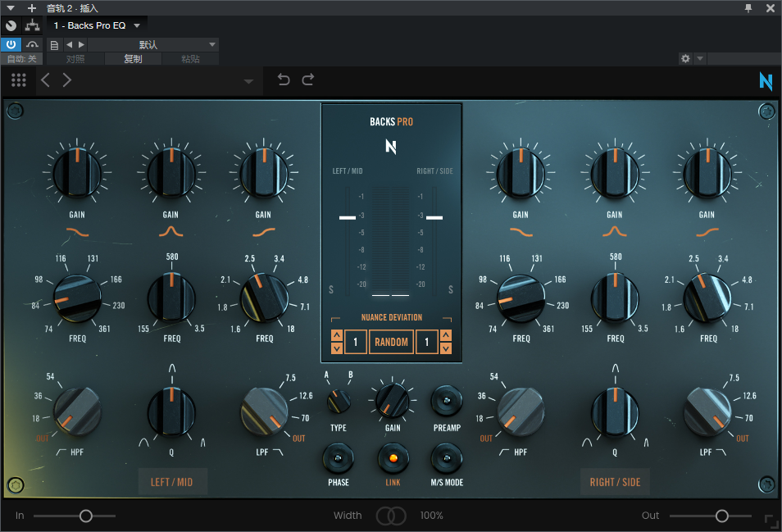Click the Width 100% value
782x532 pixels.
[x=431, y=516]
